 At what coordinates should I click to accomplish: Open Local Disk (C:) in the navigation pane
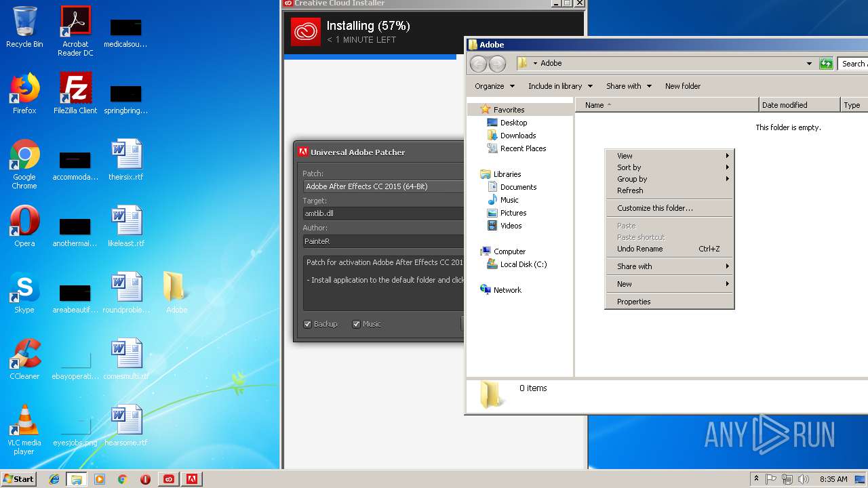[523, 264]
